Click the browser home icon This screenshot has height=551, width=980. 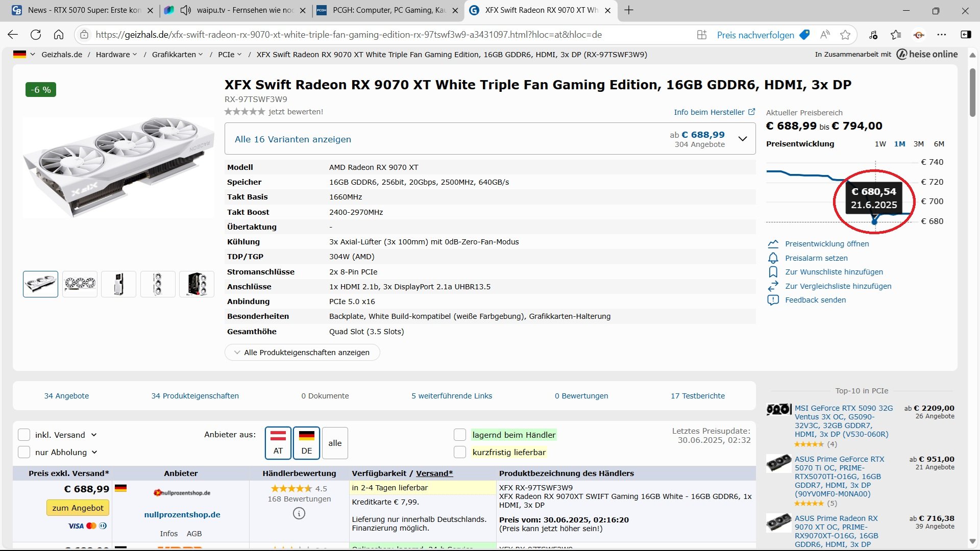click(x=59, y=35)
